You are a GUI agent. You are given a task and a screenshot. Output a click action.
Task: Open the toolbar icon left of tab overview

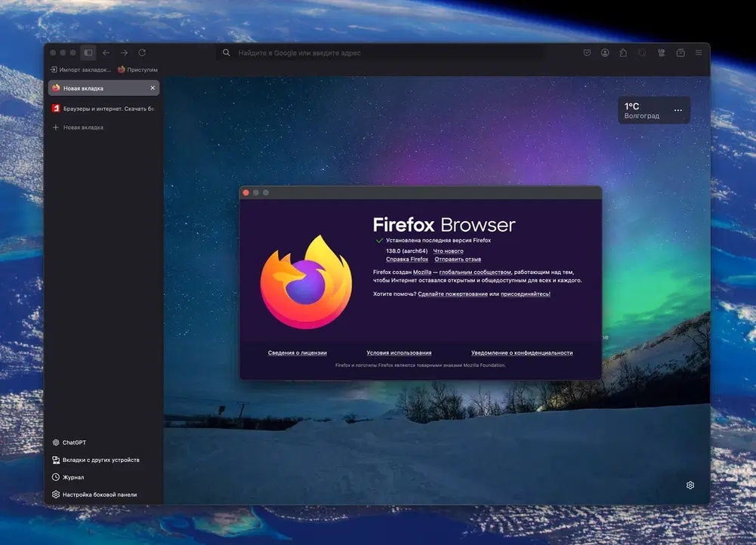(x=661, y=53)
